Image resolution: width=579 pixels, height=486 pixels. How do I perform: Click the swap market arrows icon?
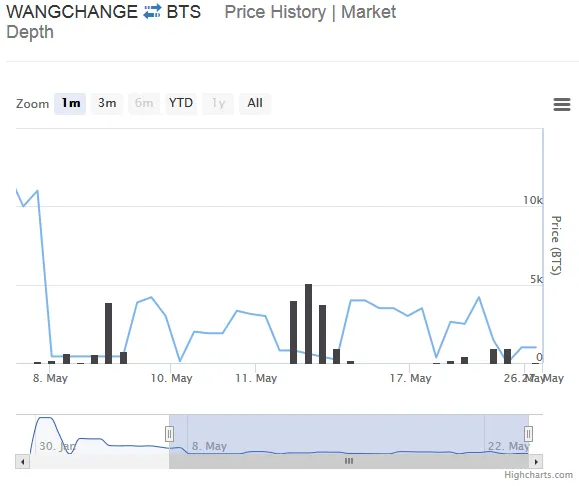pyautogui.click(x=152, y=11)
